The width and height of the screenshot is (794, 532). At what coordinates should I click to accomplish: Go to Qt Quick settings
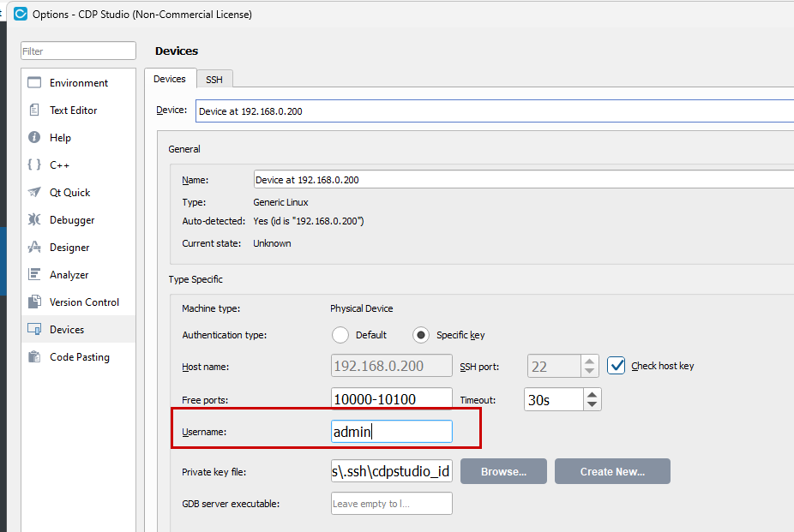point(79,192)
